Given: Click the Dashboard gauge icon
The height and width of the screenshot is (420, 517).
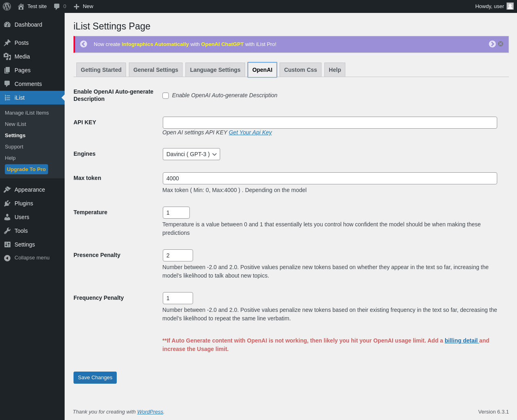Looking at the screenshot, I should click(7, 25).
